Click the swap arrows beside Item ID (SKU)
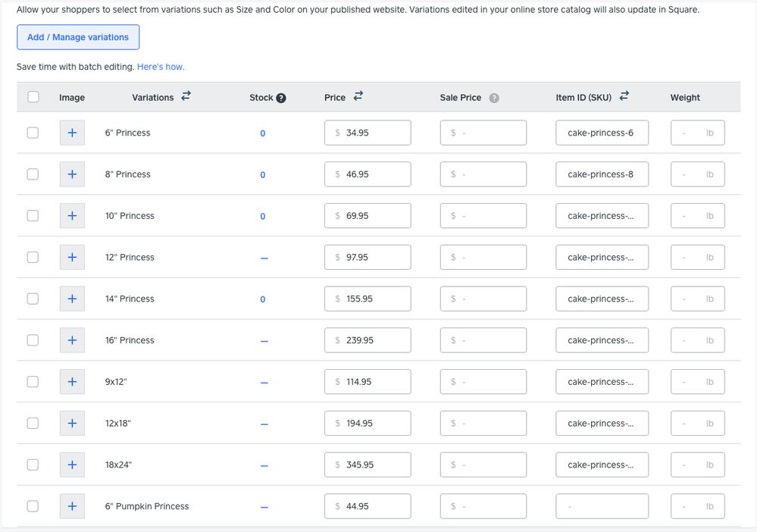The height and width of the screenshot is (532, 757). click(x=624, y=96)
